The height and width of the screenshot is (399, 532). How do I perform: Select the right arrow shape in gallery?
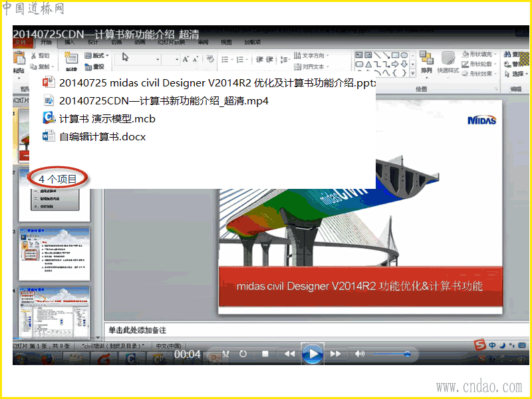[395, 64]
